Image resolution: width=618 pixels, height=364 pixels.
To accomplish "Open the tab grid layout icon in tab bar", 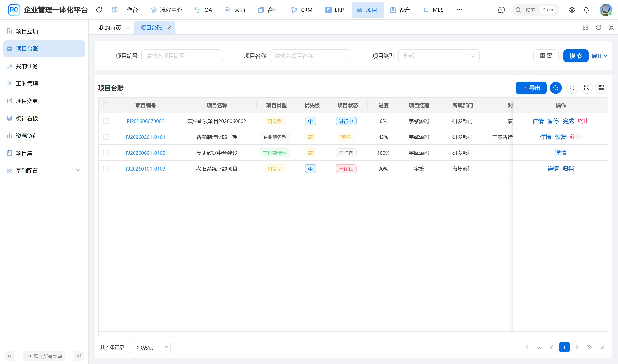I will click(585, 27).
